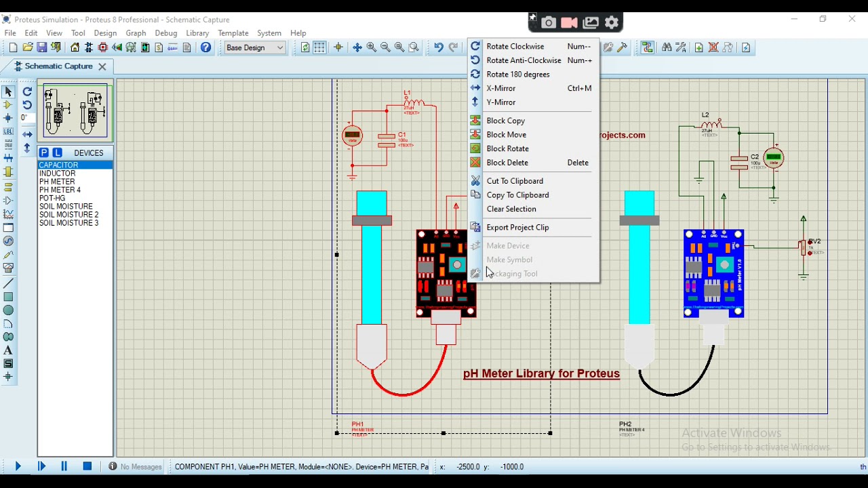Go to Home Page icon

coord(75,47)
